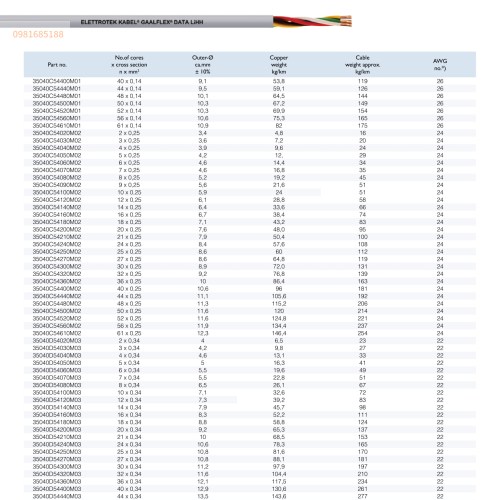Image resolution: width=500 pixels, height=500 pixels.
Task: Click the copper weight value '67,2'
Action: (279, 103)
